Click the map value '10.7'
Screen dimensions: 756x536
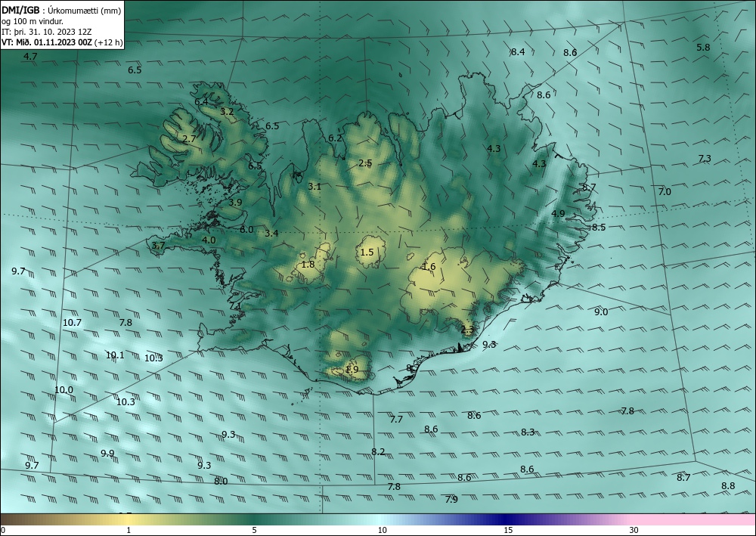pyautogui.click(x=72, y=323)
